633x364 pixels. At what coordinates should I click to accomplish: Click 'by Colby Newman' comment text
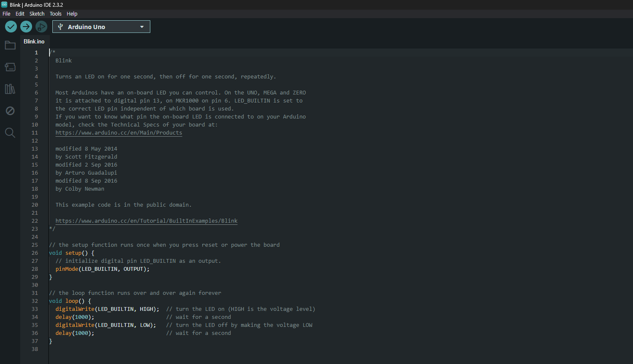coord(80,189)
